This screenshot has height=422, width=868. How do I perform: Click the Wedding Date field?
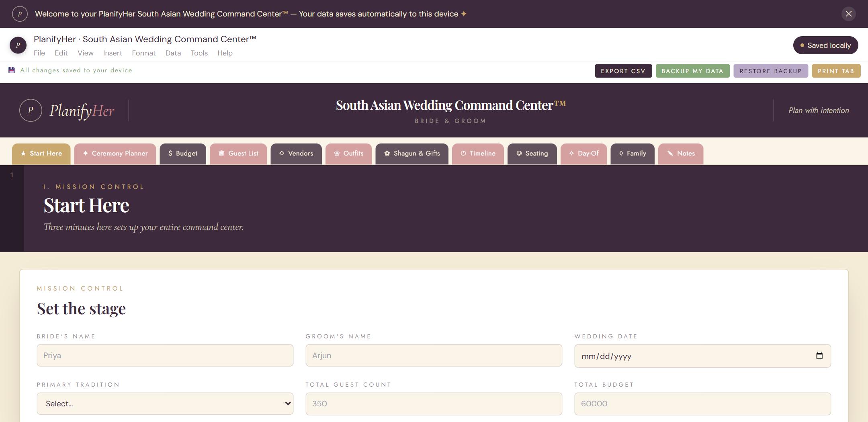[702, 356]
